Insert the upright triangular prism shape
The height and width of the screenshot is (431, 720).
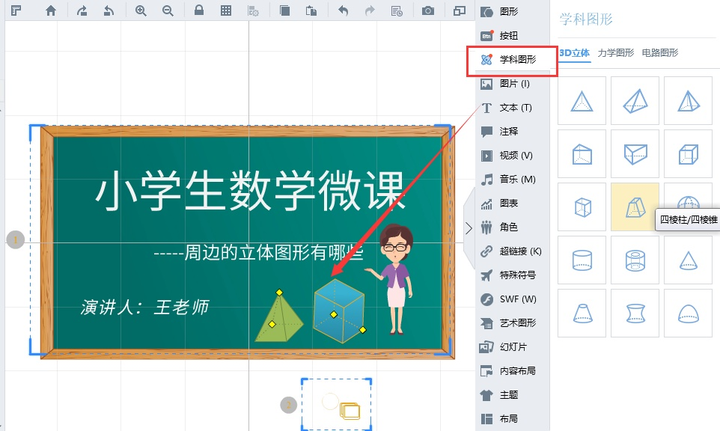(x=582, y=154)
